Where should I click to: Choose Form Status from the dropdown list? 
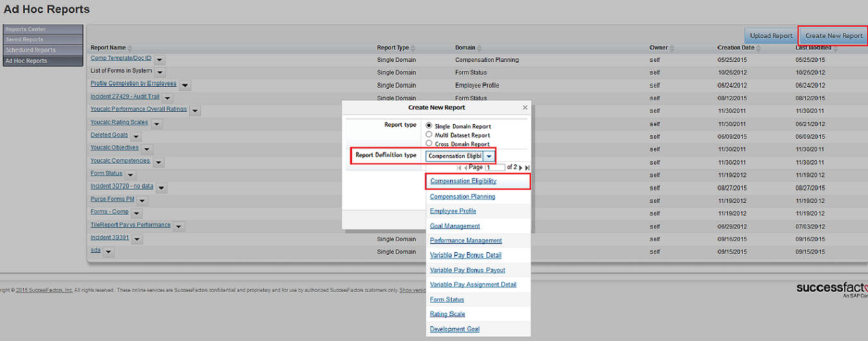[x=447, y=299]
